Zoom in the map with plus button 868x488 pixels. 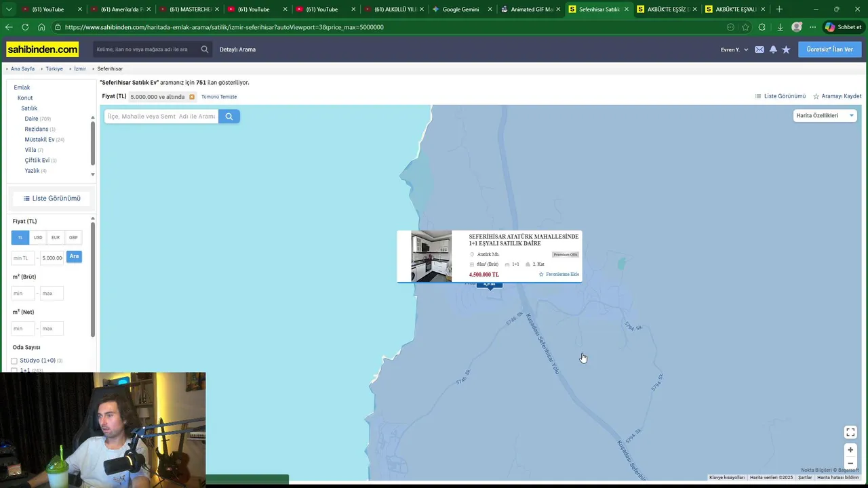(x=850, y=450)
